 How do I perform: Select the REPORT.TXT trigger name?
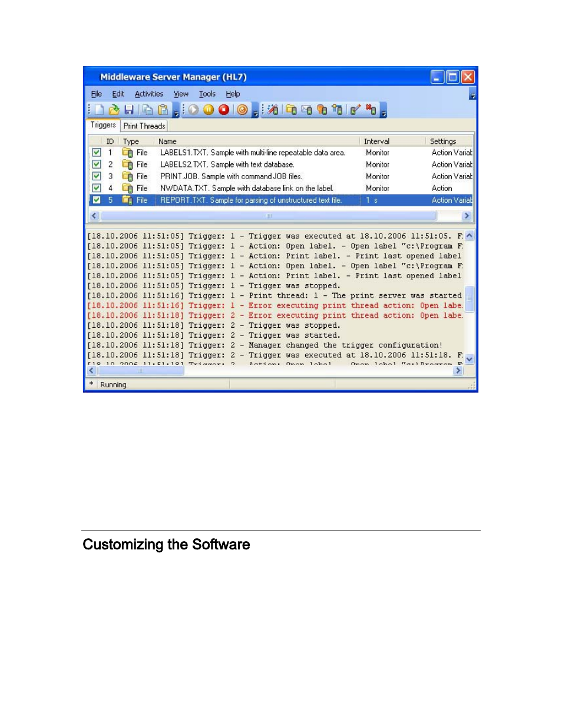pyautogui.click(x=250, y=200)
